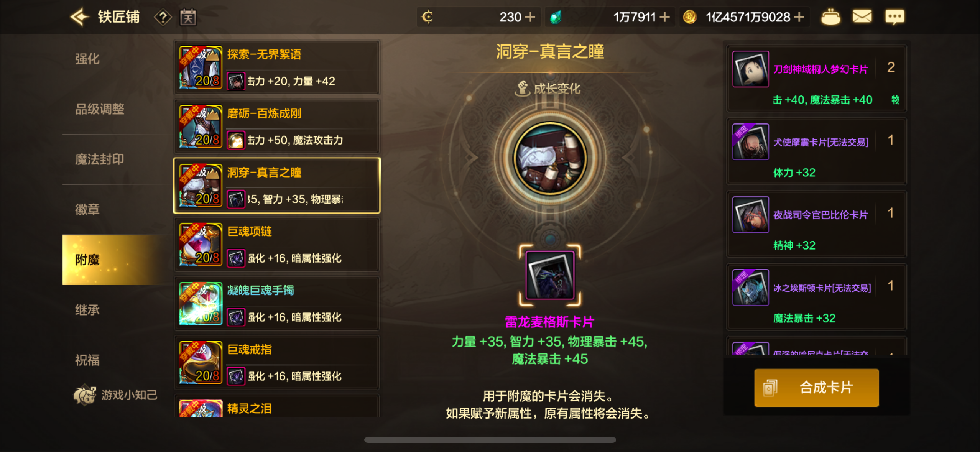Pick the 夜战司令官巴比伦卡片 card
This screenshot has width=980, height=452.
pyautogui.click(x=816, y=224)
